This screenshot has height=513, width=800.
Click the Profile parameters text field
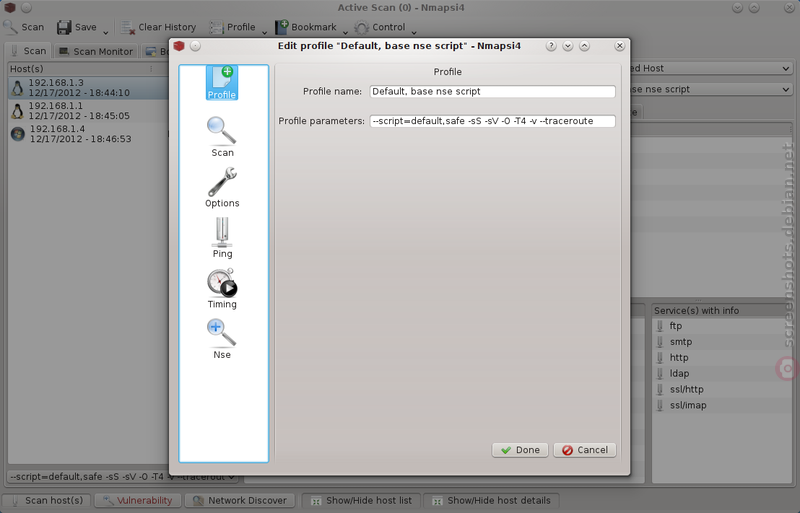click(492, 121)
